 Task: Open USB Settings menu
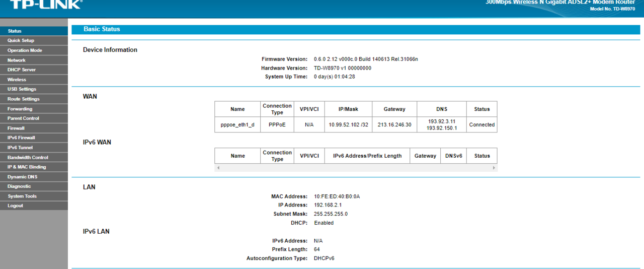pos(34,89)
